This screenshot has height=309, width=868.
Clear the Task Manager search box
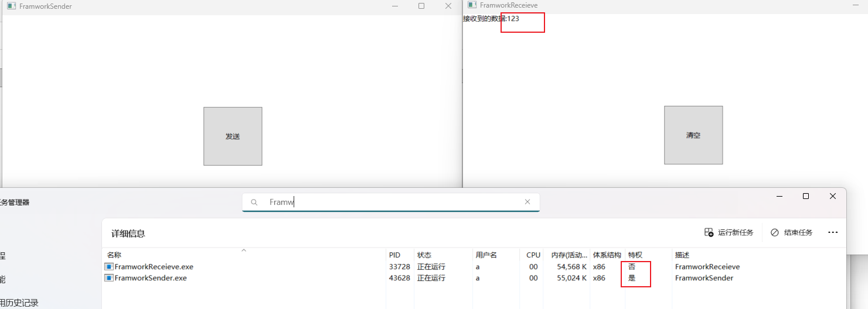click(527, 202)
